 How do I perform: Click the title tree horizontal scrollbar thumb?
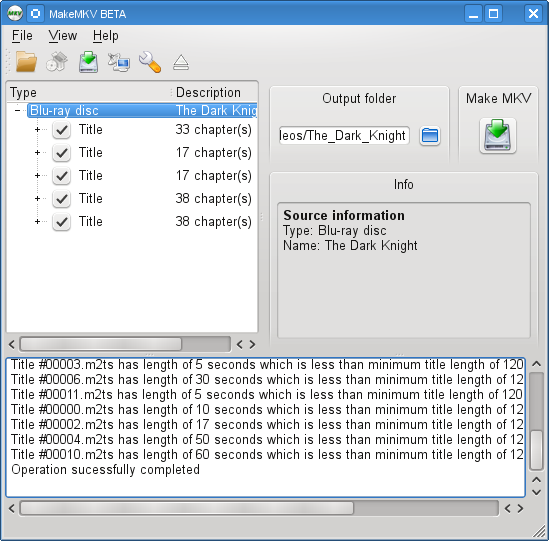(101, 344)
